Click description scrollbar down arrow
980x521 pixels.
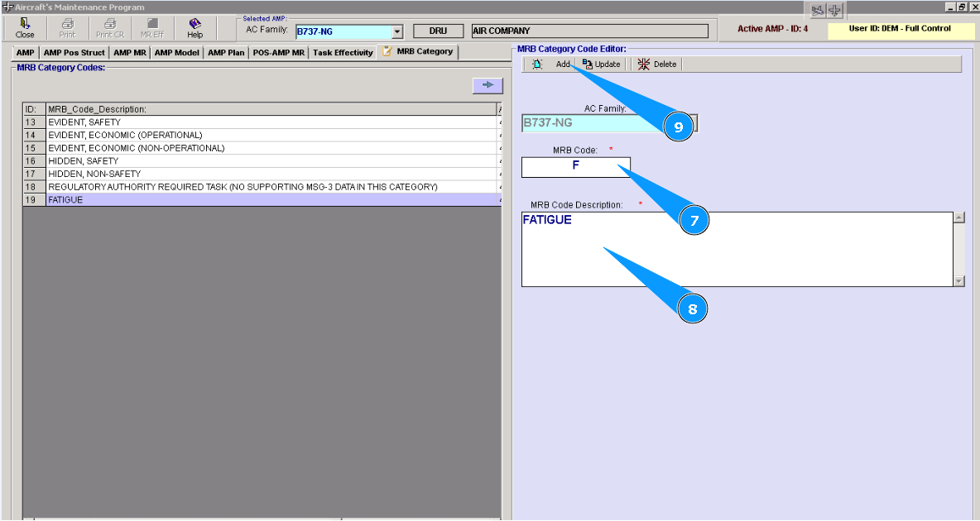[959, 281]
